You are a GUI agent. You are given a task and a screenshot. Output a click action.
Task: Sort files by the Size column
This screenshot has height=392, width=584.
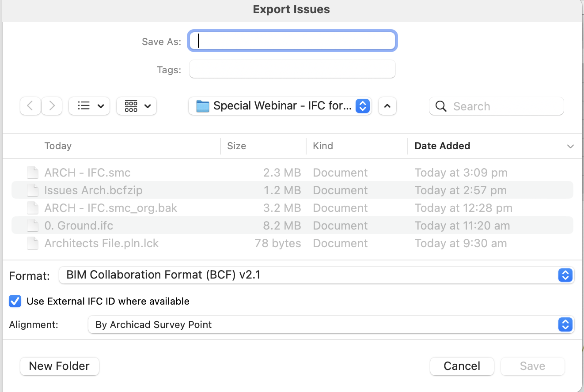[x=237, y=146]
